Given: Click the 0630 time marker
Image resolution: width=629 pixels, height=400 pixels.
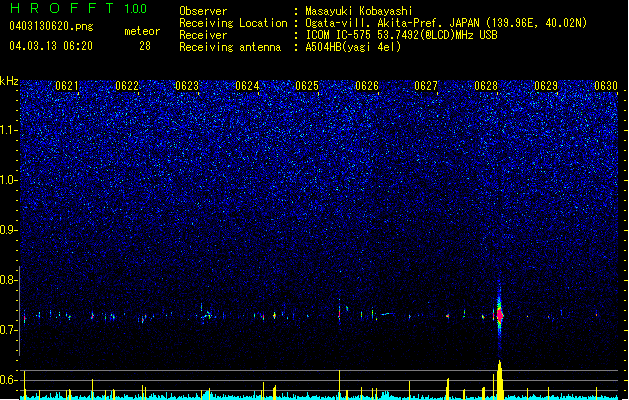Looking at the screenshot, I should click(606, 85).
